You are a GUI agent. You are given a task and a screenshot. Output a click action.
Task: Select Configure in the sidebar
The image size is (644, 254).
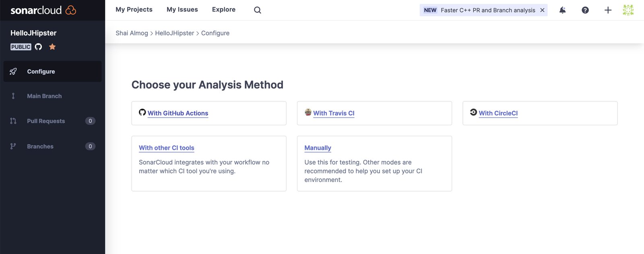[x=52, y=71]
